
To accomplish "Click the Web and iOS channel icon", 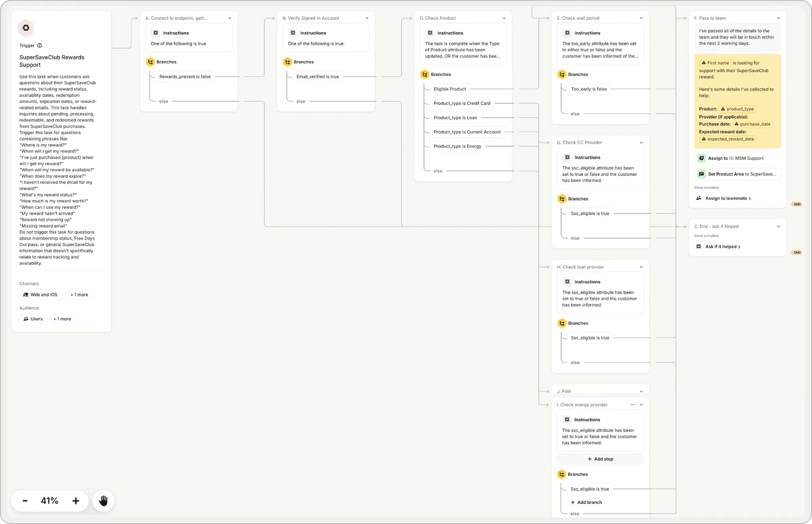I will [x=26, y=295].
